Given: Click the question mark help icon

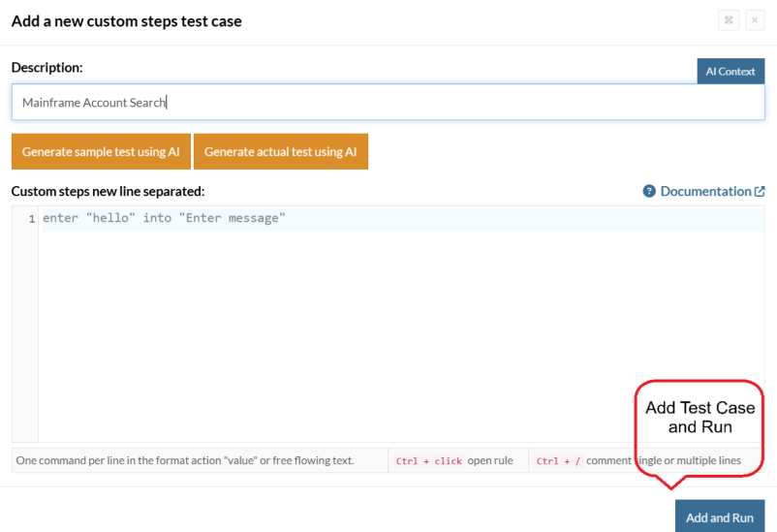Looking at the screenshot, I should (x=649, y=192).
